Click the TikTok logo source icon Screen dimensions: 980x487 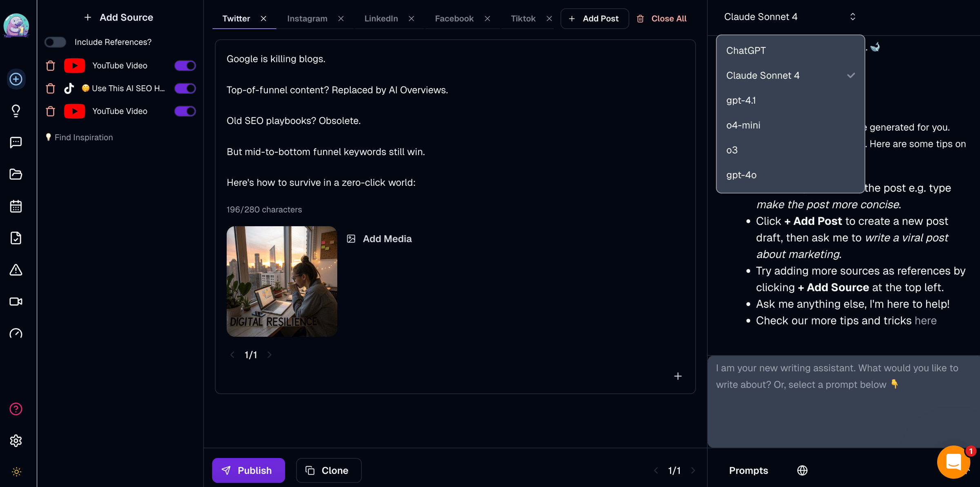[69, 88]
